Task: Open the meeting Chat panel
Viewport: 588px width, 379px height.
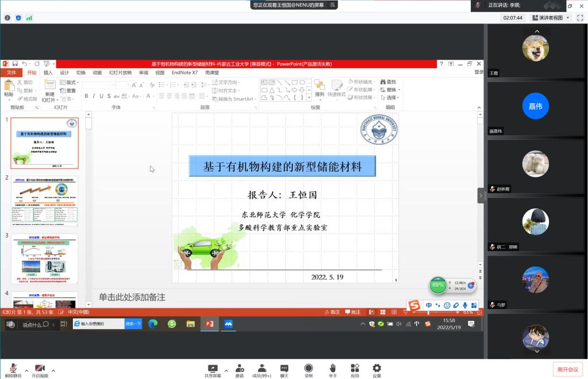Action: pos(284,369)
